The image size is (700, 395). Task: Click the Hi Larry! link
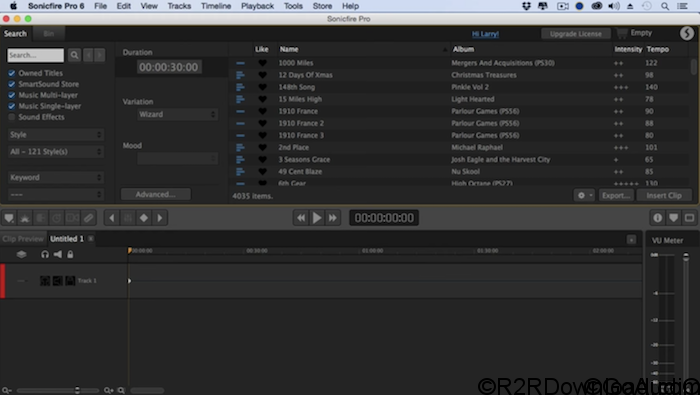coord(485,34)
